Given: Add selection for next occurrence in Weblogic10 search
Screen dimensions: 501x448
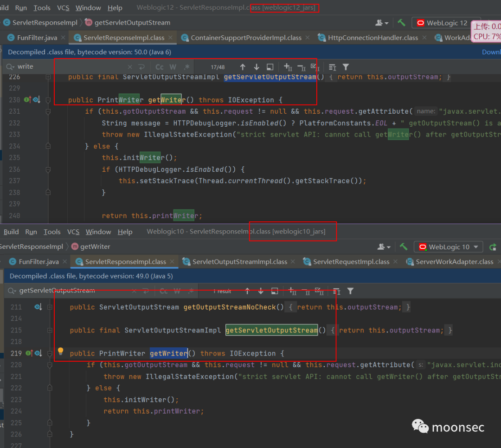Looking at the screenshot, I should point(292,291).
